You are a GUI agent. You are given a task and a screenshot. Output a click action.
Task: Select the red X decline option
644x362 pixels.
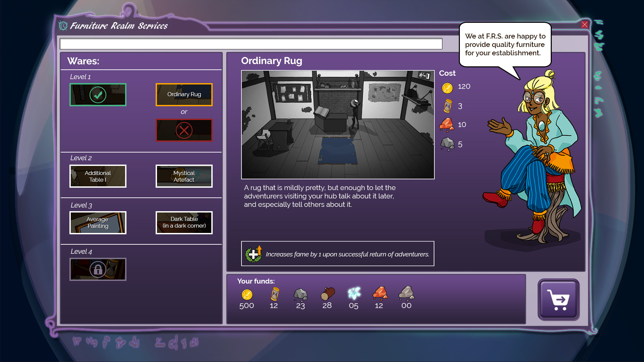tap(184, 130)
